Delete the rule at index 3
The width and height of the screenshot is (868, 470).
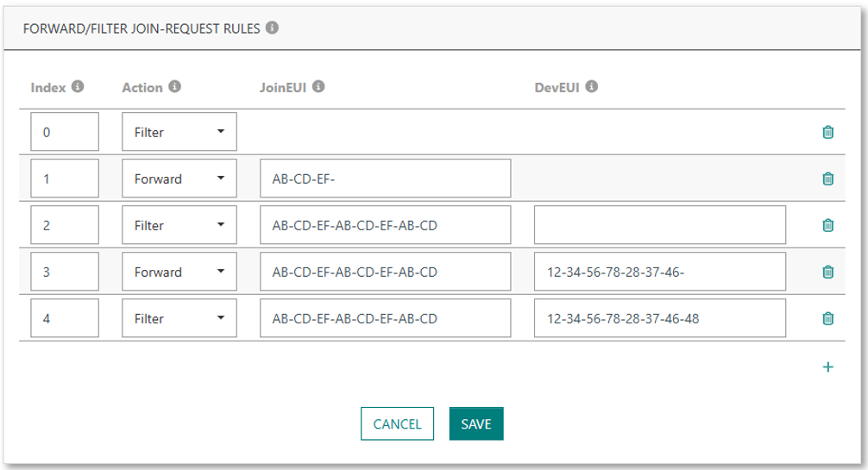click(827, 272)
